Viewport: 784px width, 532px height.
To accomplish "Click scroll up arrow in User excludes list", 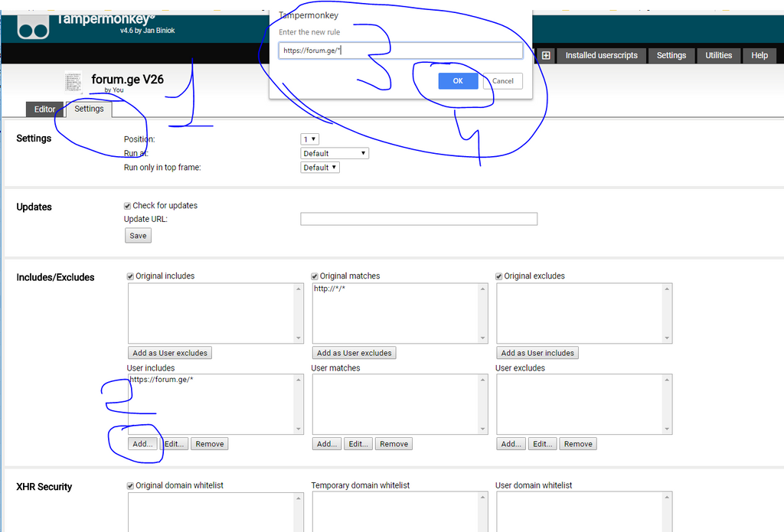I will point(667,380).
